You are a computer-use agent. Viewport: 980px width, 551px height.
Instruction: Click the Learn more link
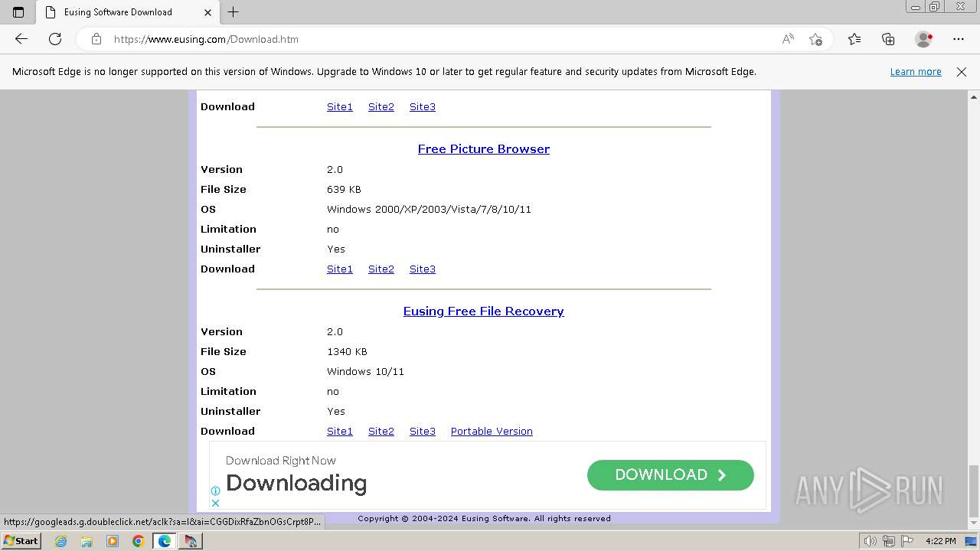pos(916,72)
